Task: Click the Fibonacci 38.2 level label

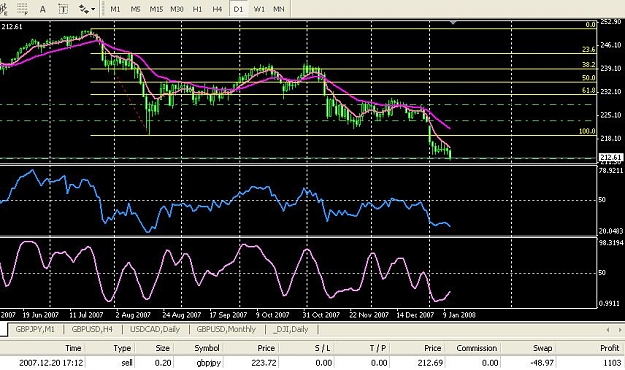Action: point(589,65)
